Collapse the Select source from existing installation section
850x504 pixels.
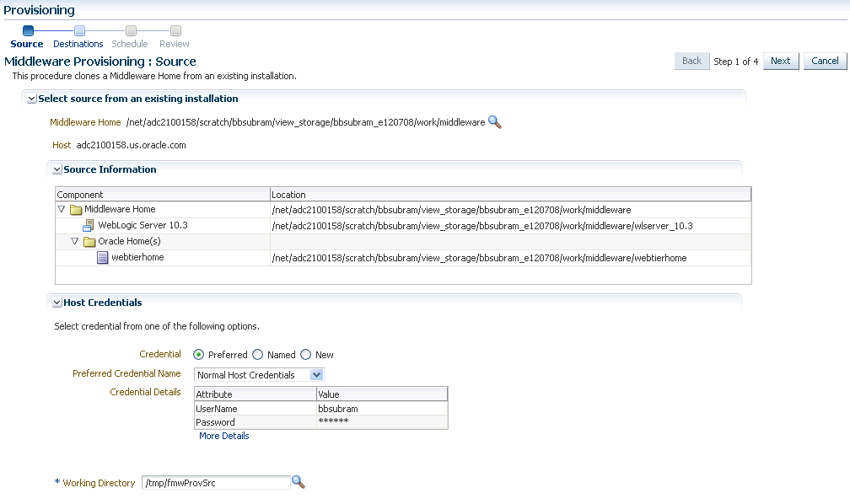tap(31, 99)
